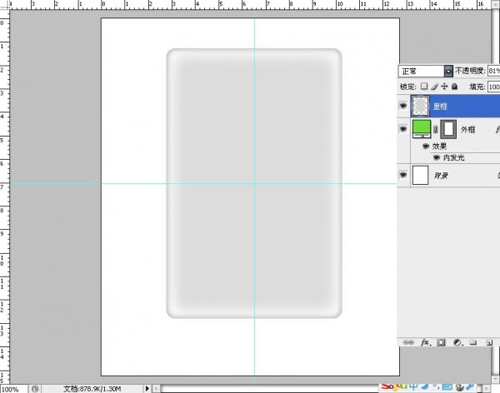Add a layer mask with mask icon
The image size is (500, 393).
441,342
